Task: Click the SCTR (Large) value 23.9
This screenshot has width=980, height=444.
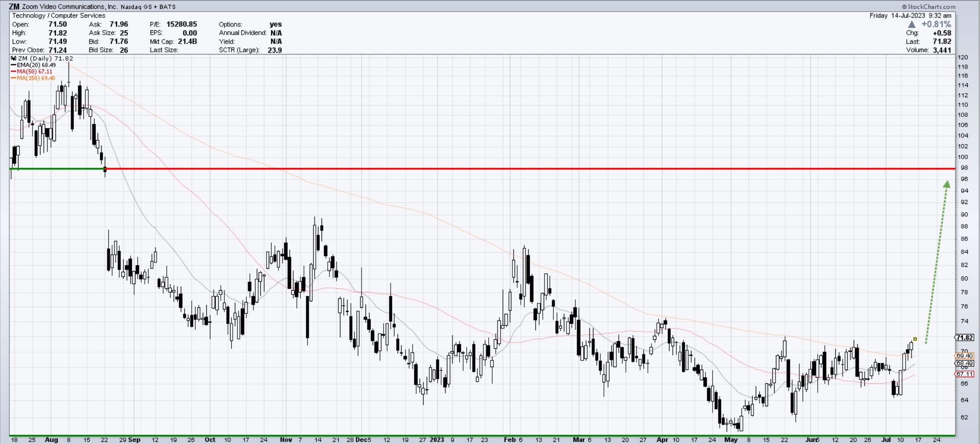Action: pyautogui.click(x=275, y=50)
